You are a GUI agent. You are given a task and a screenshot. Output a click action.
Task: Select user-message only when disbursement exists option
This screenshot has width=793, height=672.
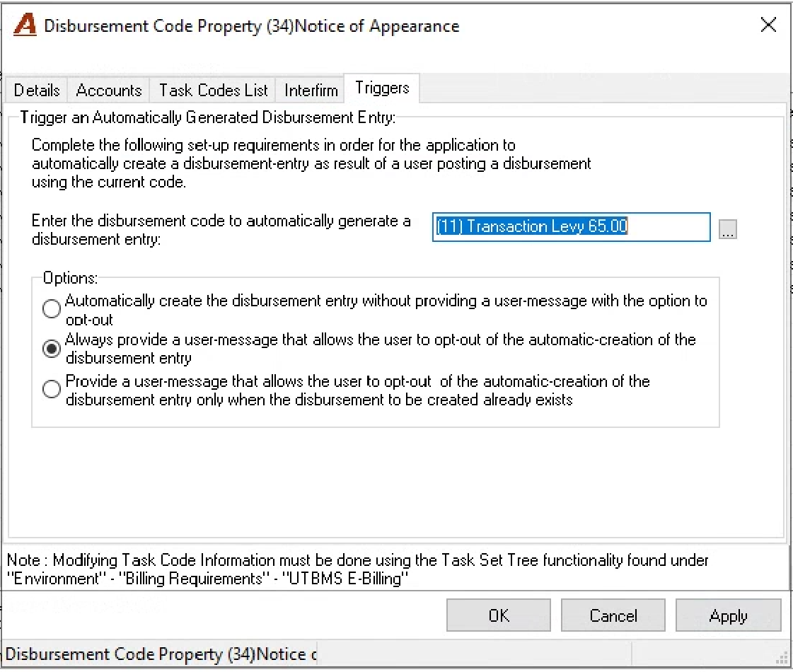click(52, 389)
